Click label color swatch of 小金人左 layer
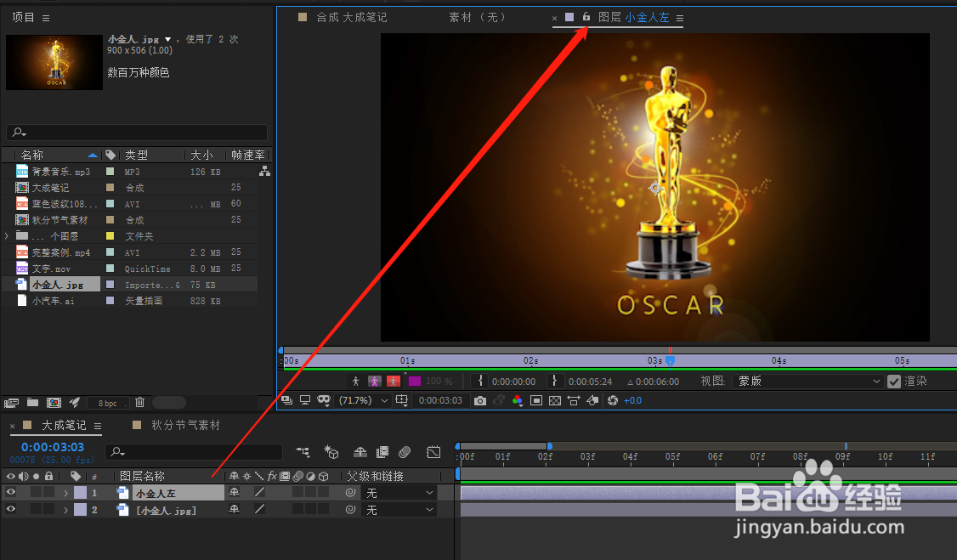The image size is (957, 560). 80,492
